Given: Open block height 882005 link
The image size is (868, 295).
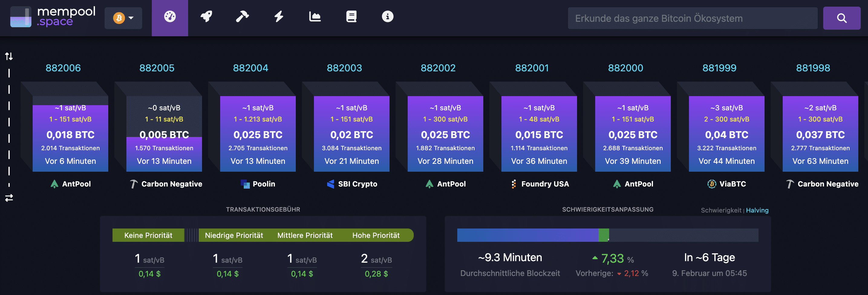Looking at the screenshot, I should [x=157, y=68].
